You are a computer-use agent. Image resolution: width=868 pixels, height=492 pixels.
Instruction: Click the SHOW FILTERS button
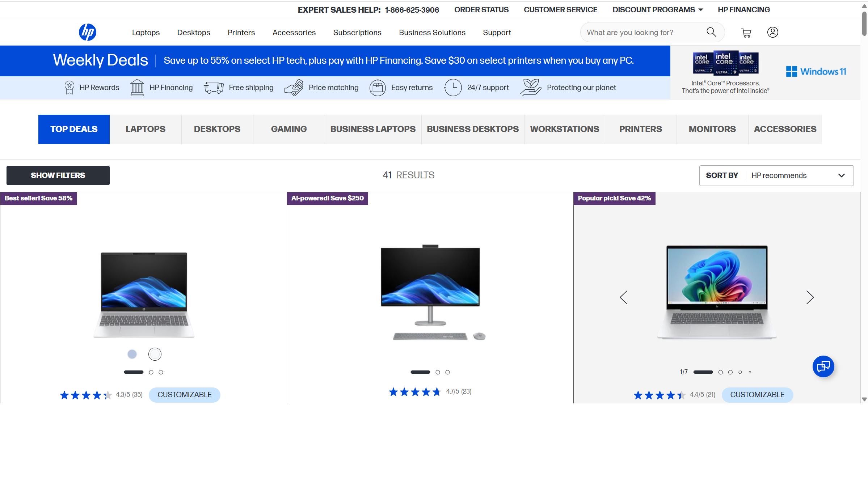coord(58,175)
